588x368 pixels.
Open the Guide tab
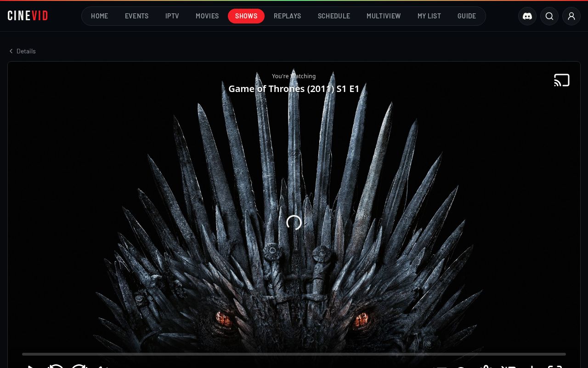click(467, 16)
